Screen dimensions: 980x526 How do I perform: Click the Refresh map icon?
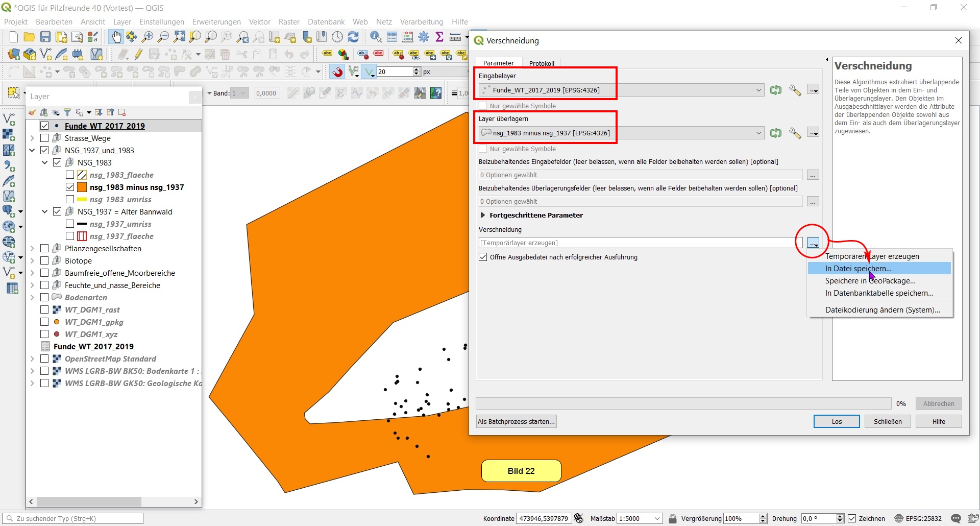(353, 37)
